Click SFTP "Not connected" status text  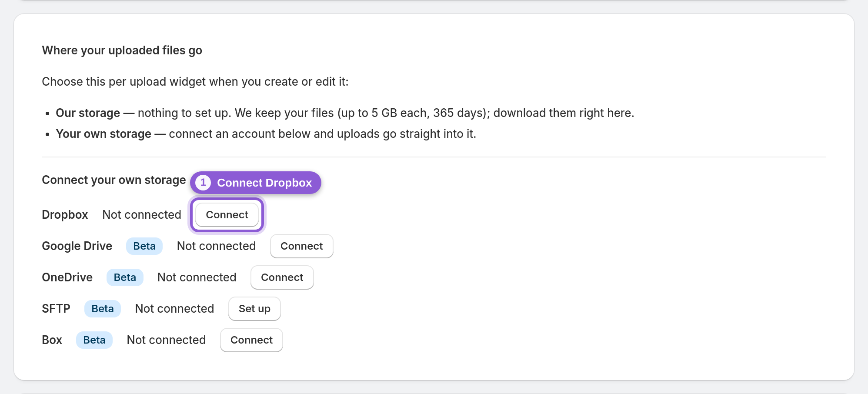pyautogui.click(x=174, y=309)
